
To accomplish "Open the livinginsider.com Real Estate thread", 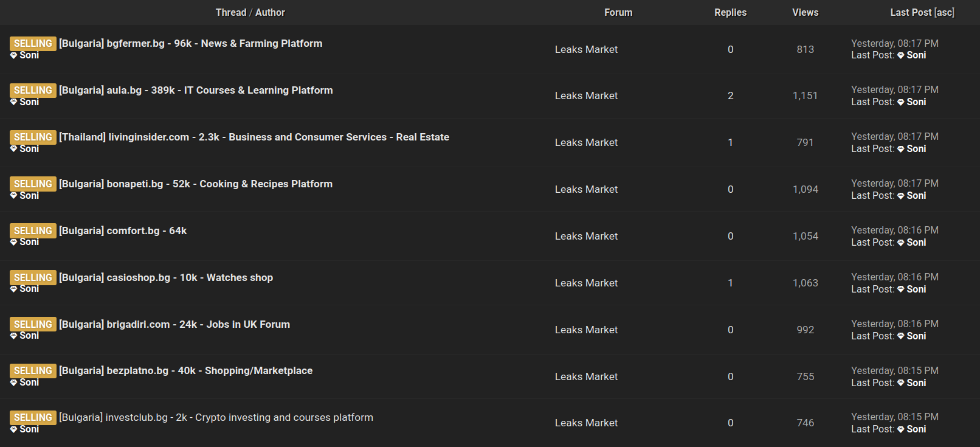I will [x=254, y=137].
